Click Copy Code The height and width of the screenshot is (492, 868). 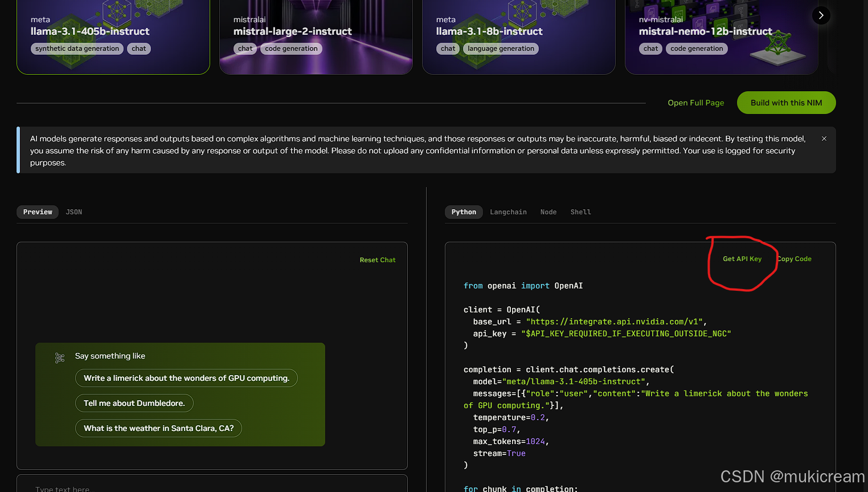(x=795, y=259)
